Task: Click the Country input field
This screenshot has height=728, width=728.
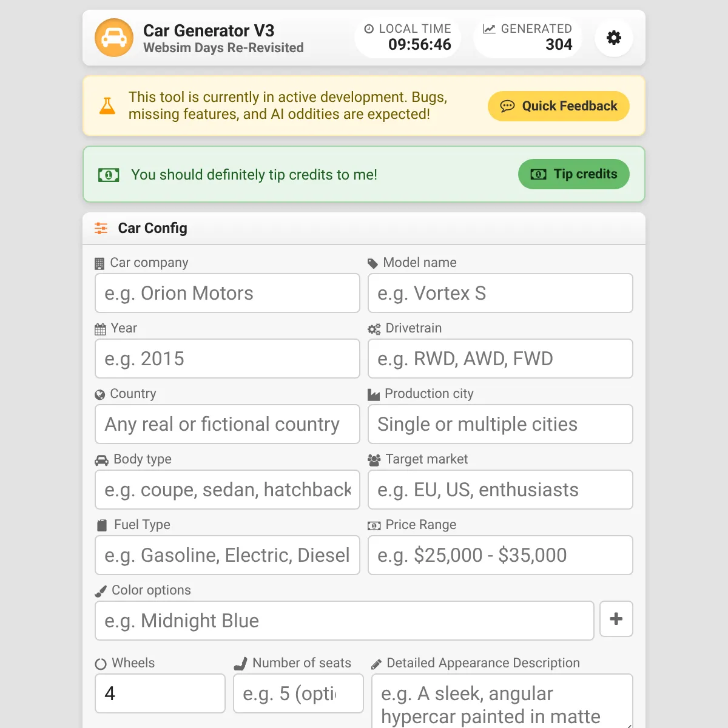Action: click(x=227, y=424)
